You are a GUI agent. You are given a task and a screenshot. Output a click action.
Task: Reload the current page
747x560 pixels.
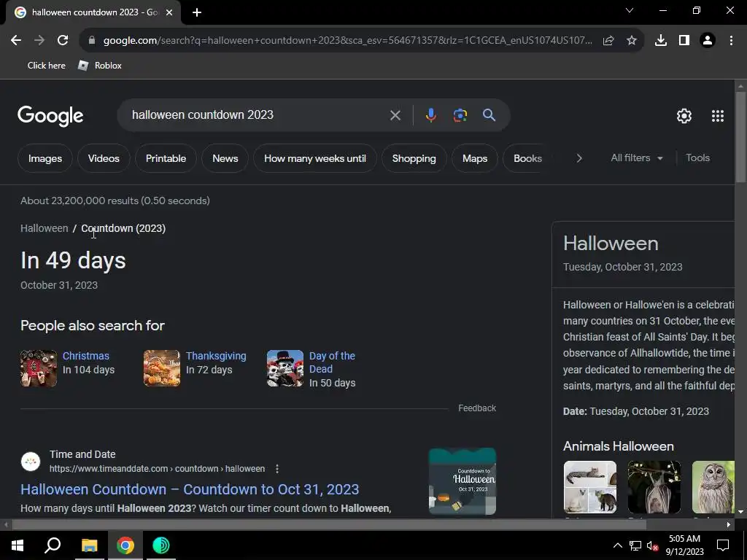coord(63,41)
